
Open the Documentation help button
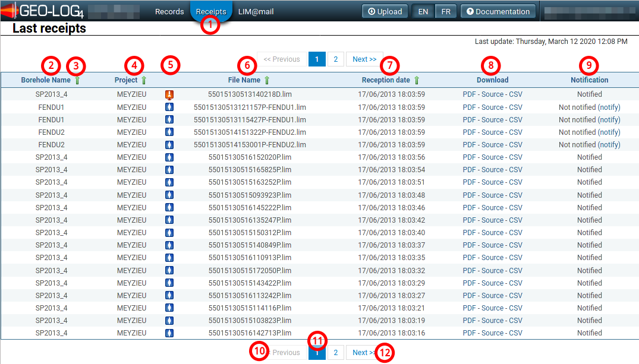[498, 11]
